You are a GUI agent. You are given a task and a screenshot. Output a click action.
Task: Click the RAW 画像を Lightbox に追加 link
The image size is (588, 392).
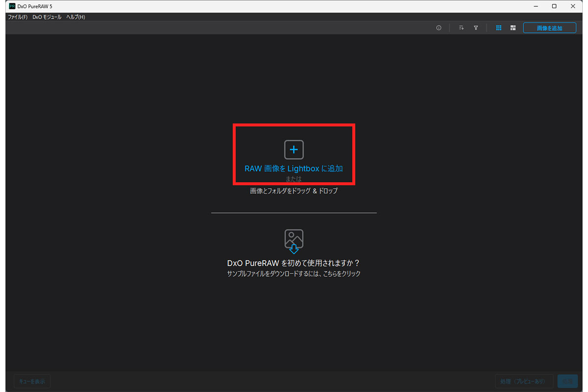(x=294, y=169)
